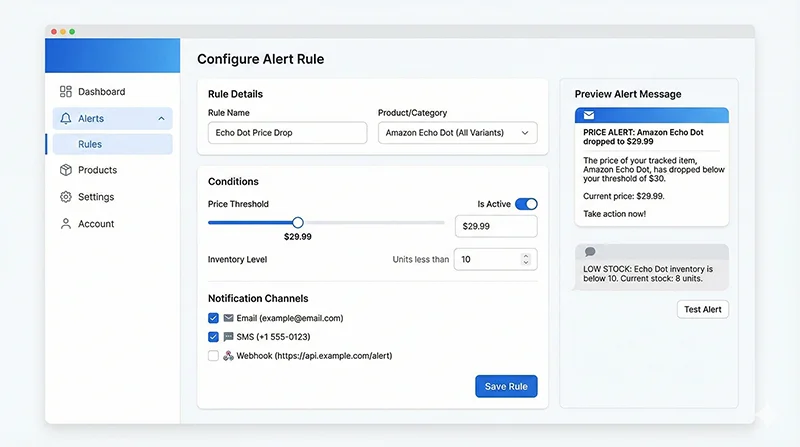Screen dimensions: 800x447
Task: Click envelope icon in preview message header
Action: tap(589, 115)
